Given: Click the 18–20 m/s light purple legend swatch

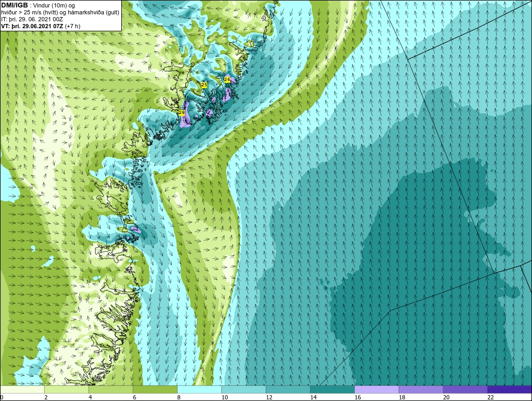Looking at the screenshot, I should point(421,389).
